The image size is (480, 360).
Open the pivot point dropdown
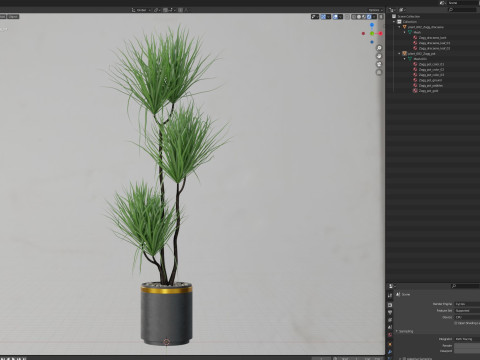(157, 10)
